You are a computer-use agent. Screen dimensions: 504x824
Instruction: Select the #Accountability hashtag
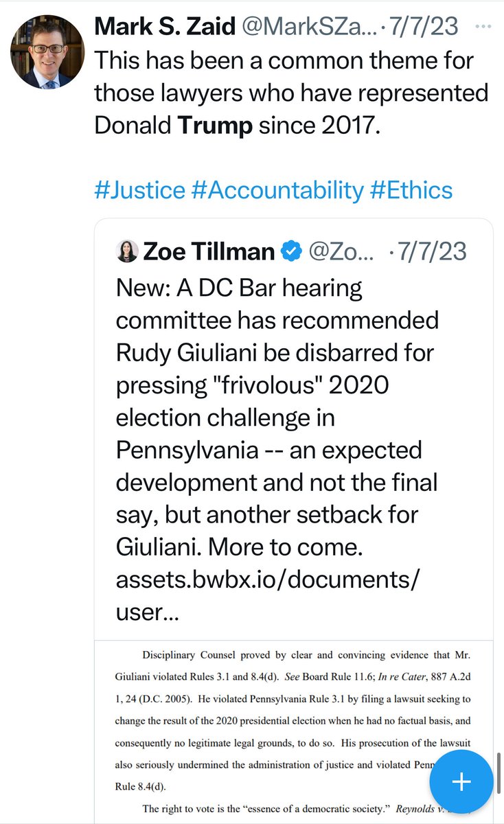(277, 190)
